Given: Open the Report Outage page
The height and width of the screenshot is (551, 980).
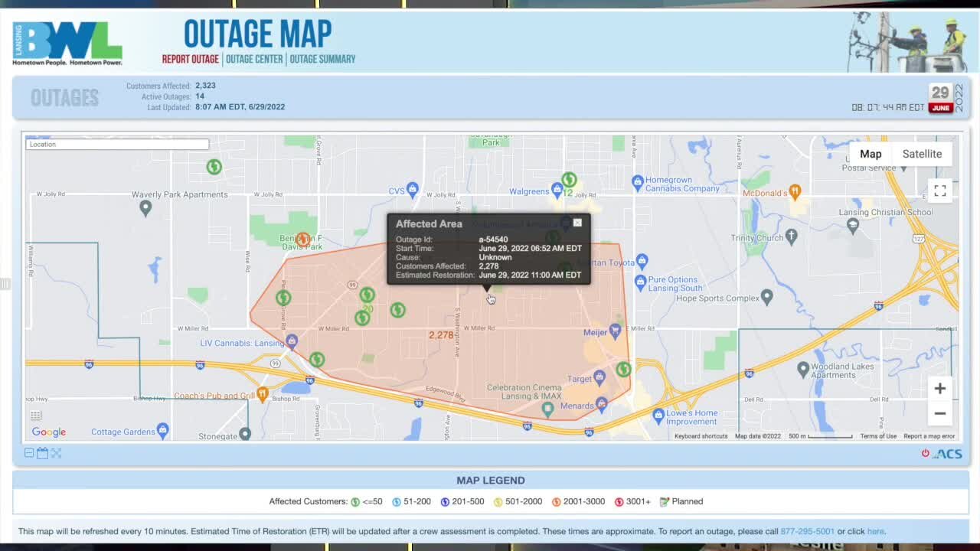Looking at the screenshot, I should tap(190, 59).
